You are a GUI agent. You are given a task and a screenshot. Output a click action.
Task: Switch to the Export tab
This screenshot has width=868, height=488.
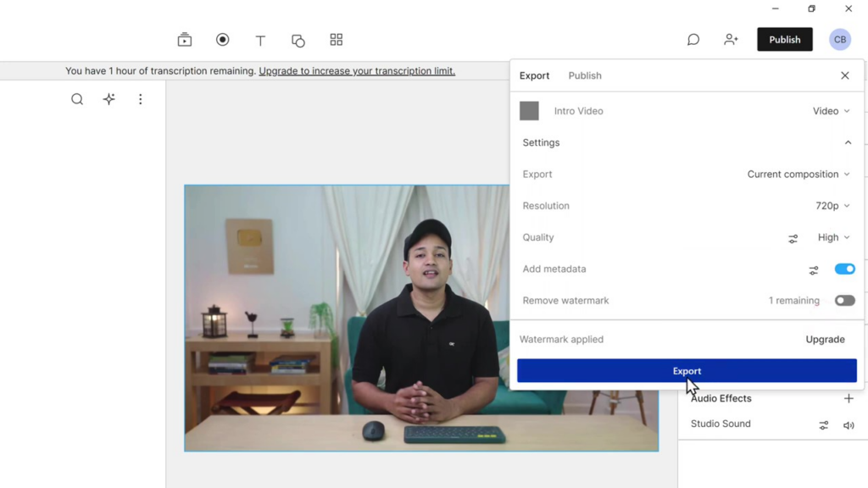pyautogui.click(x=534, y=75)
